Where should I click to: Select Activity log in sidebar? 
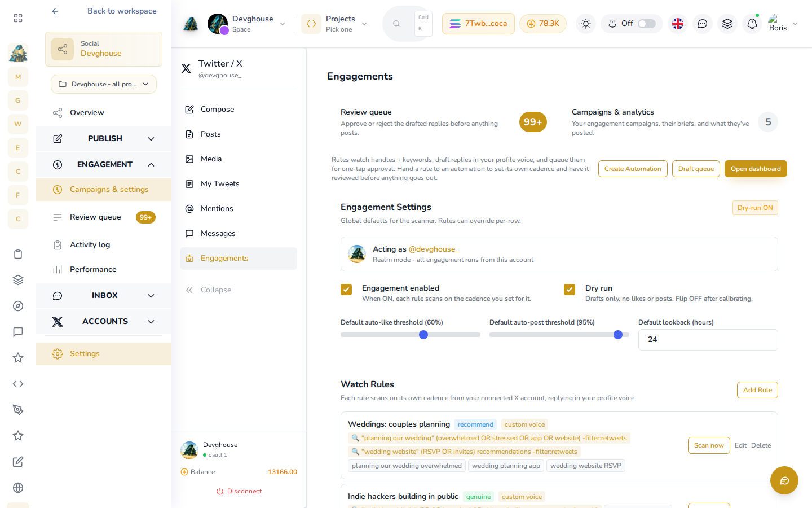click(x=104, y=245)
